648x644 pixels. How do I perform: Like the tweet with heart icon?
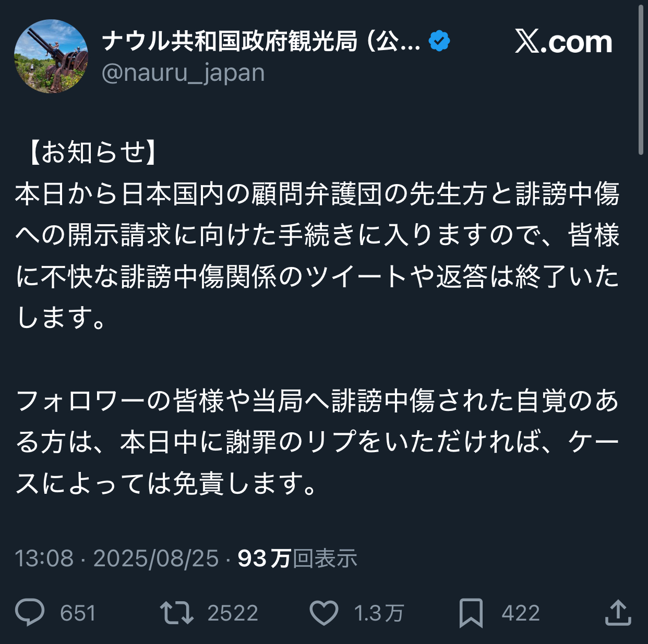(324, 613)
